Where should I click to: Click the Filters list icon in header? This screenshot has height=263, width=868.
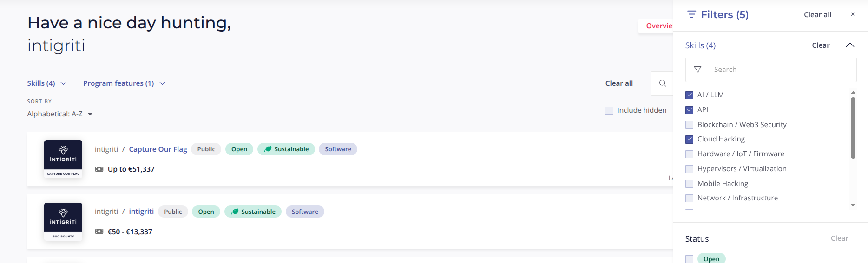(691, 14)
